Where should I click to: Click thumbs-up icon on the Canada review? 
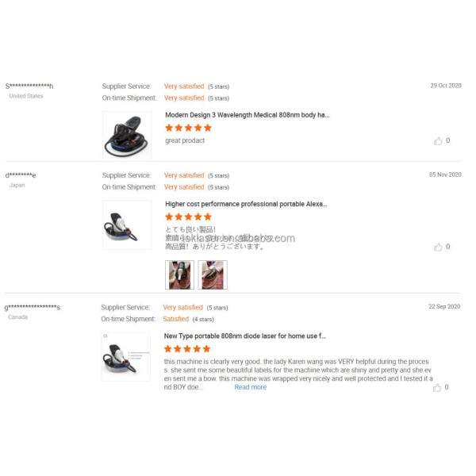[436, 387]
